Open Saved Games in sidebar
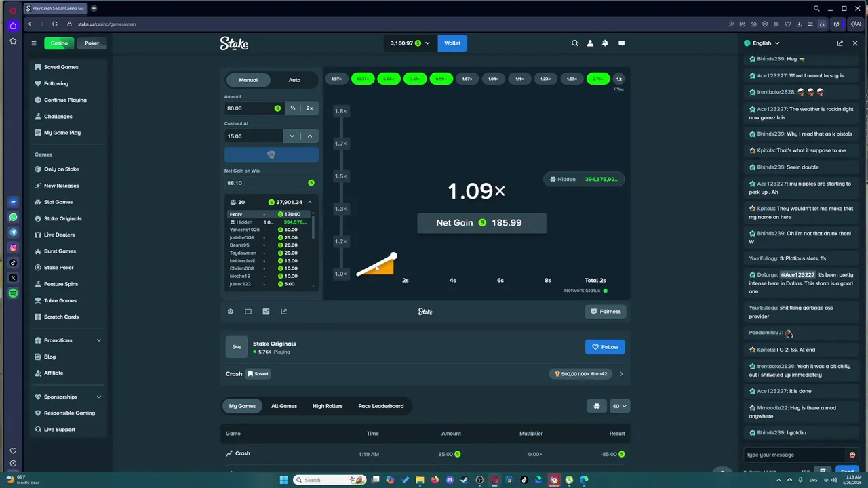Viewport: 868px width, 488px height. (61, 67)
